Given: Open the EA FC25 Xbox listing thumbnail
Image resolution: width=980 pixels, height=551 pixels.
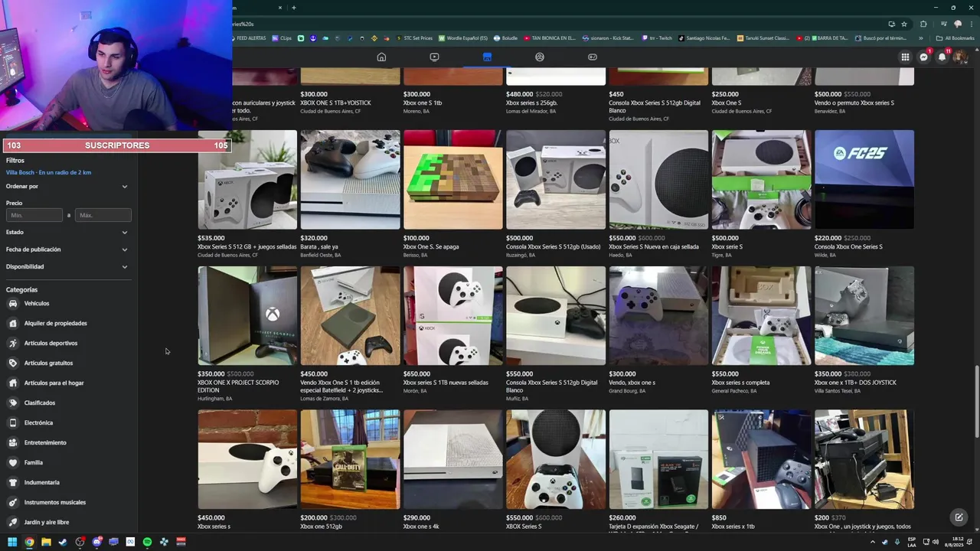Looking at the screenshot, I should (864, 180).
